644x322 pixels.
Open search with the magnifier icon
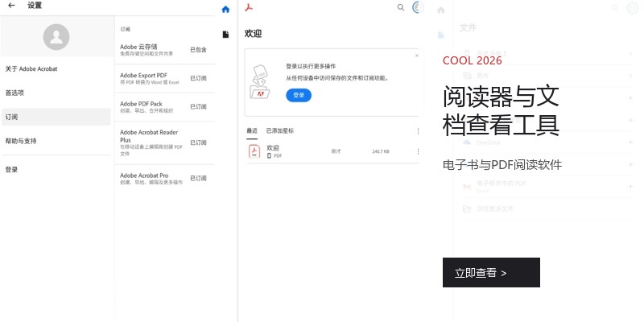pyautogui.click(x=401, y=7)
